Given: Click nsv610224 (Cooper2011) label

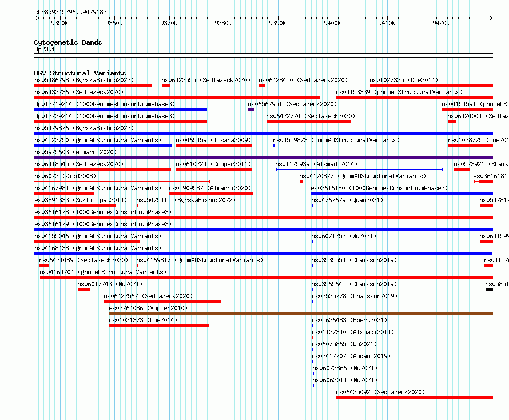Looking at the screenshot, I should (x=213, y=164).
